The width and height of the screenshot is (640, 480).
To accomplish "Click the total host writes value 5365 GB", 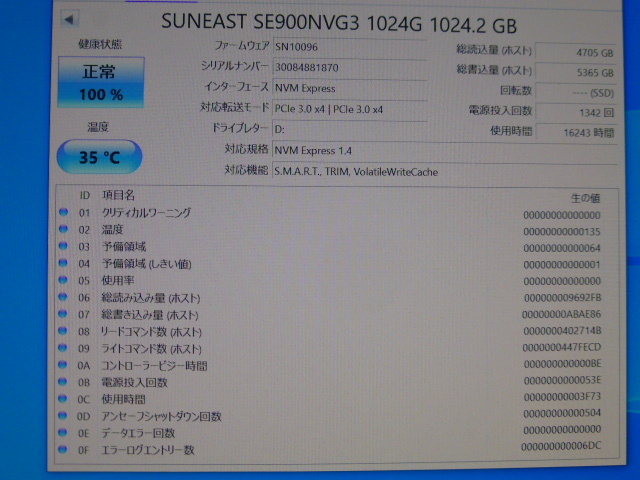I will (x=576, y=73).
